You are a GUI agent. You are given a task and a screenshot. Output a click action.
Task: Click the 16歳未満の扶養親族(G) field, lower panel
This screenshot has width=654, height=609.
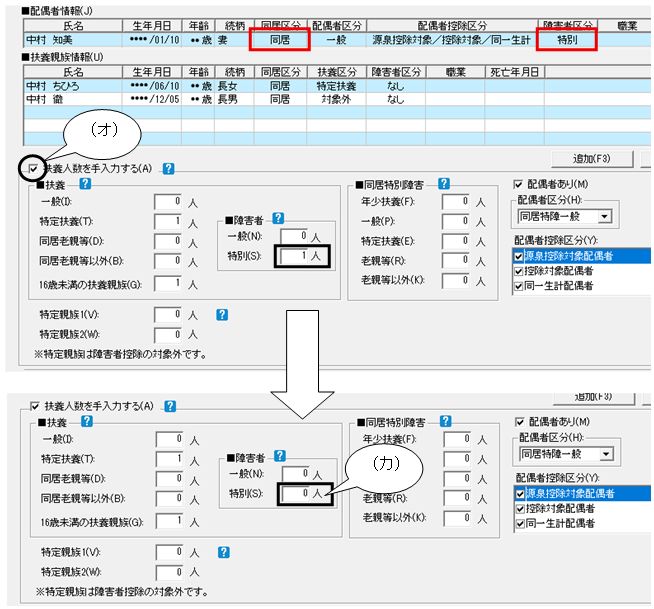point(169,521)
